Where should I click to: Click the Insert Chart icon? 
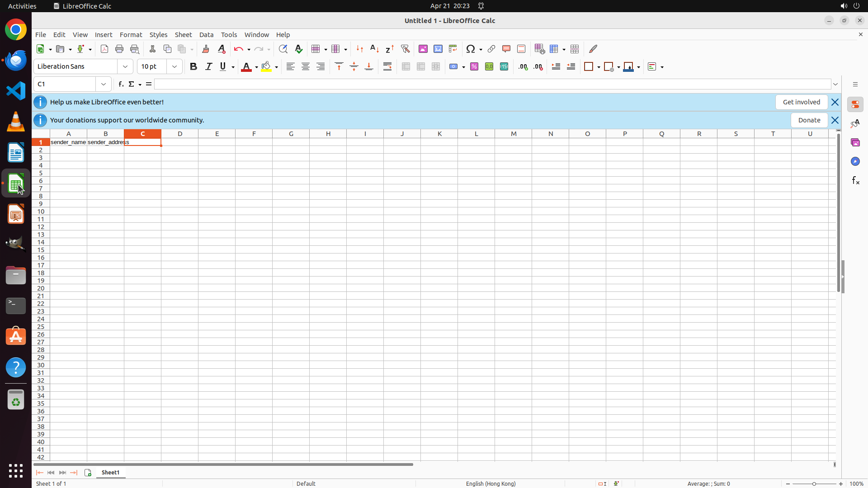(438, 49)
